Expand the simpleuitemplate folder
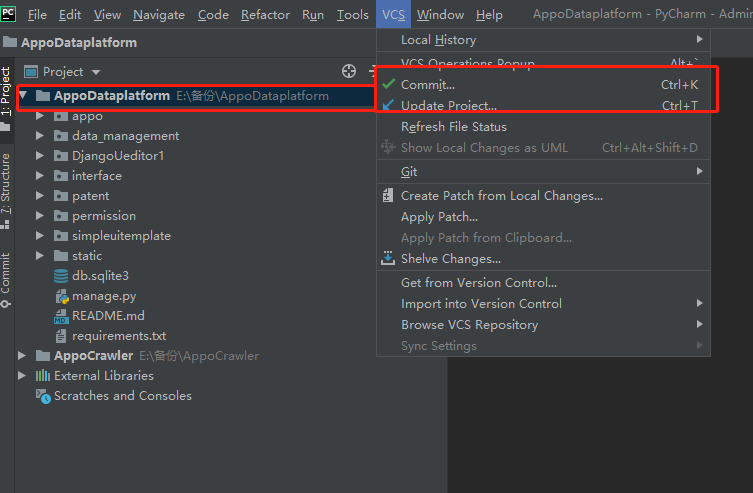This screenshot has width=753, height=493. [40, 236]
